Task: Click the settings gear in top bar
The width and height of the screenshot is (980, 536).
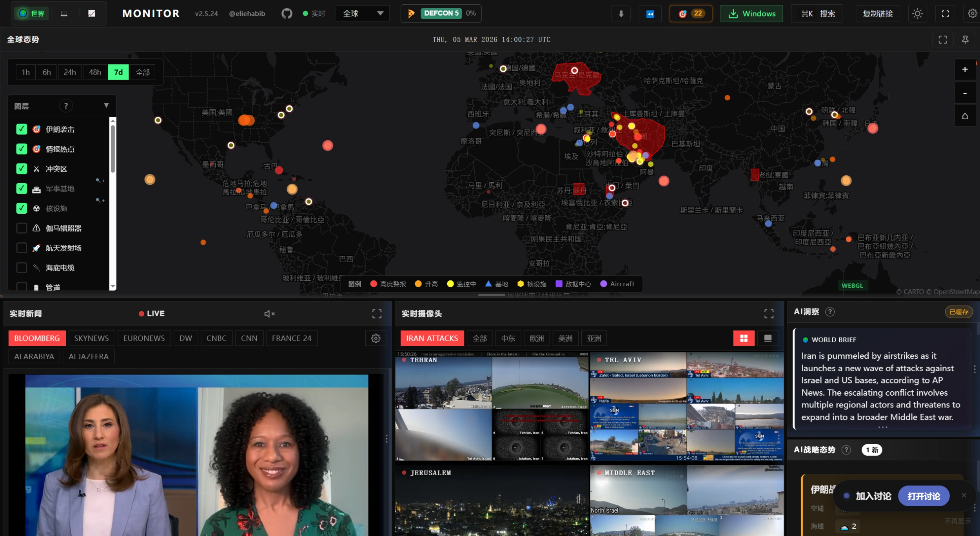Action: point(972,14)
